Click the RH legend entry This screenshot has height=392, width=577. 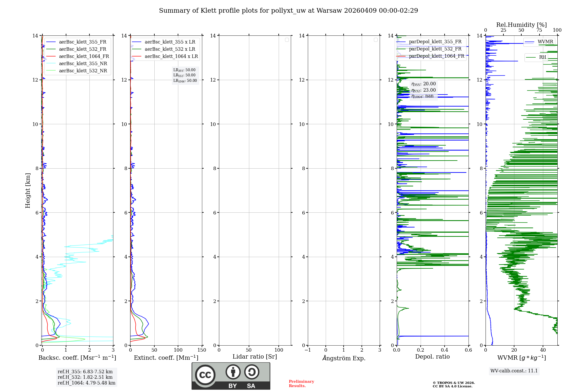point(542,57)
